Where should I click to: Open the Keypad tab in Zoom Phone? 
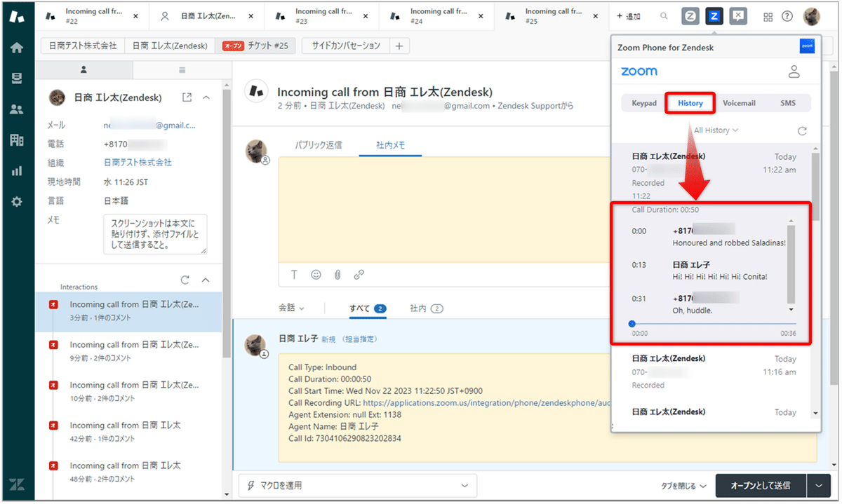(644, 103)
